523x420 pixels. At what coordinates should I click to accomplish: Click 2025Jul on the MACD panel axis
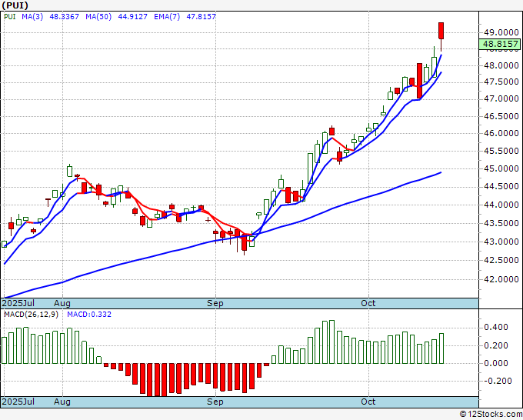point(18,402)
